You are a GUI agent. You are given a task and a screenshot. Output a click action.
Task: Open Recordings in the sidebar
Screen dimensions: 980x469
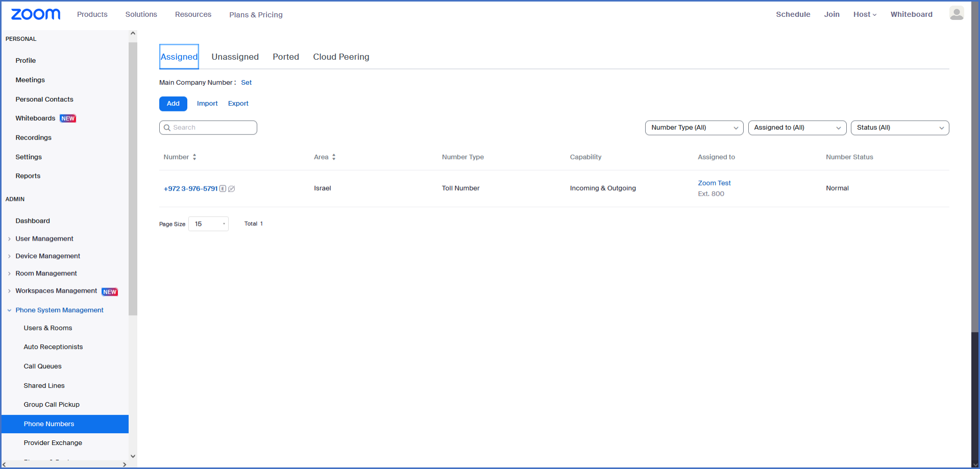click(33, 138)
